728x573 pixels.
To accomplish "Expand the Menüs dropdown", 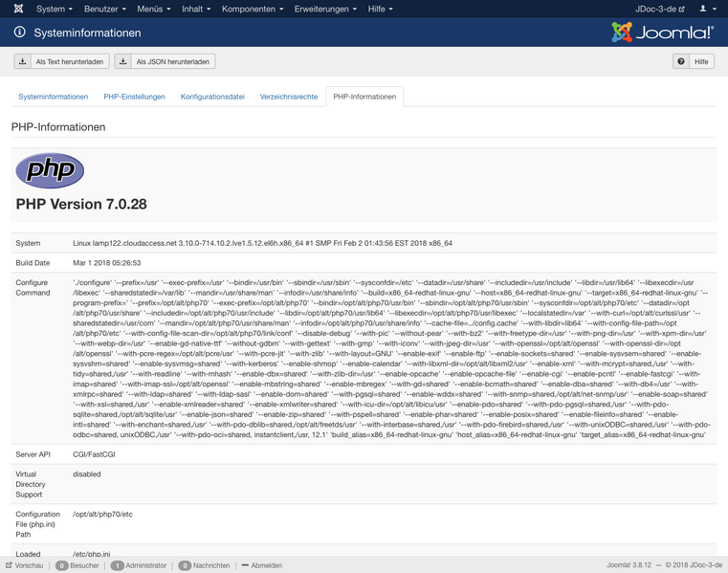I will pyautogui.click(x=154, y=9).
